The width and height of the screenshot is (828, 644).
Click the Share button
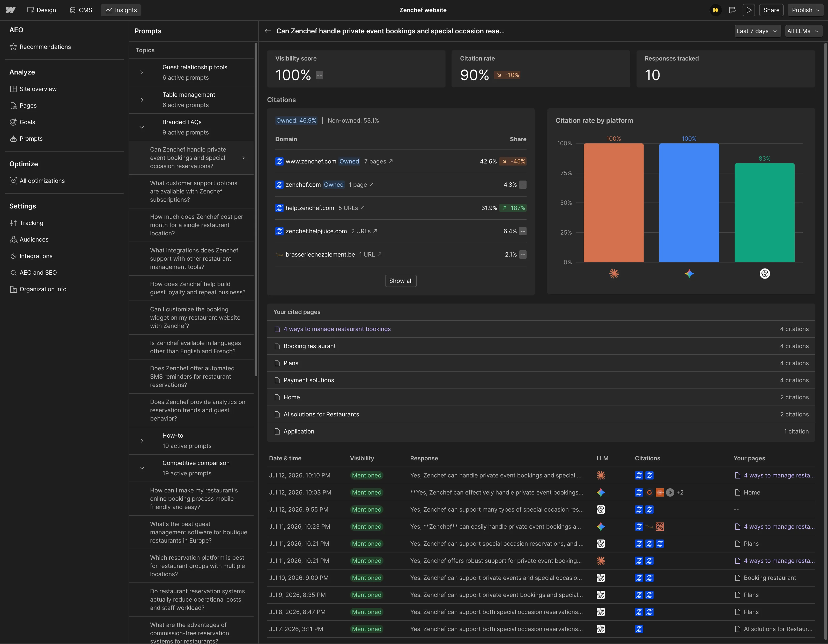click(771, 10)
